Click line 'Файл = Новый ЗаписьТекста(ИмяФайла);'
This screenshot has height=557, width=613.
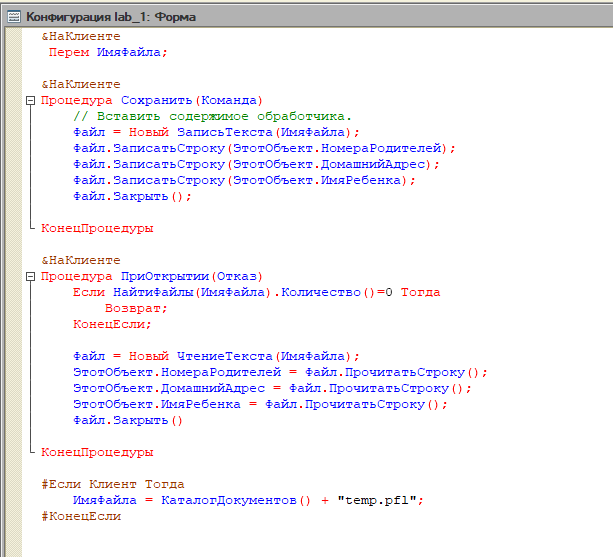coord(216,133)
